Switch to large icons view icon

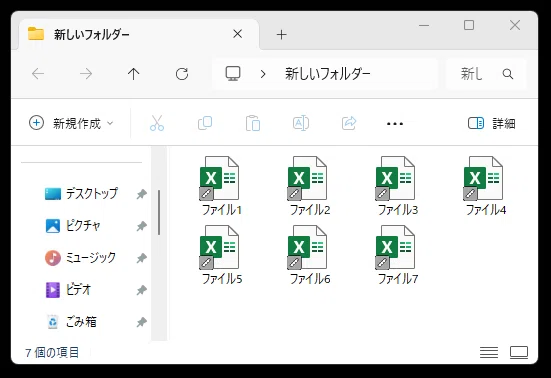519,352
